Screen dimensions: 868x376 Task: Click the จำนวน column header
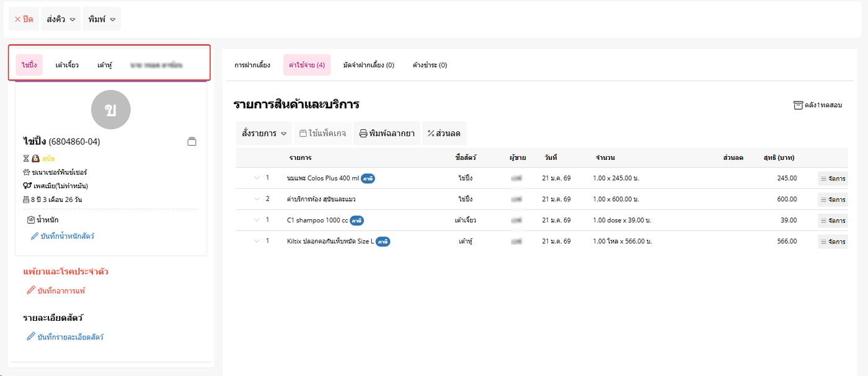[605, 157]
